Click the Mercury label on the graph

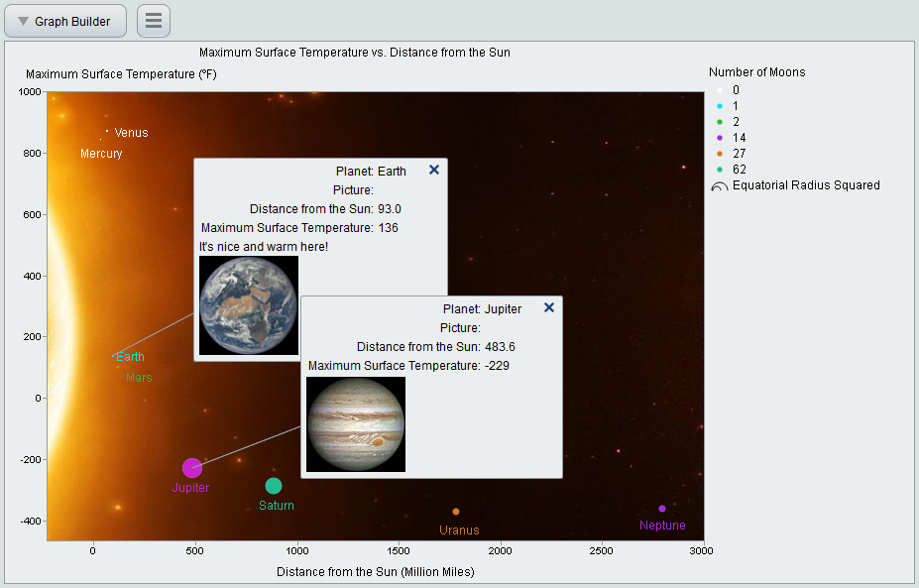tap(101, 154)
